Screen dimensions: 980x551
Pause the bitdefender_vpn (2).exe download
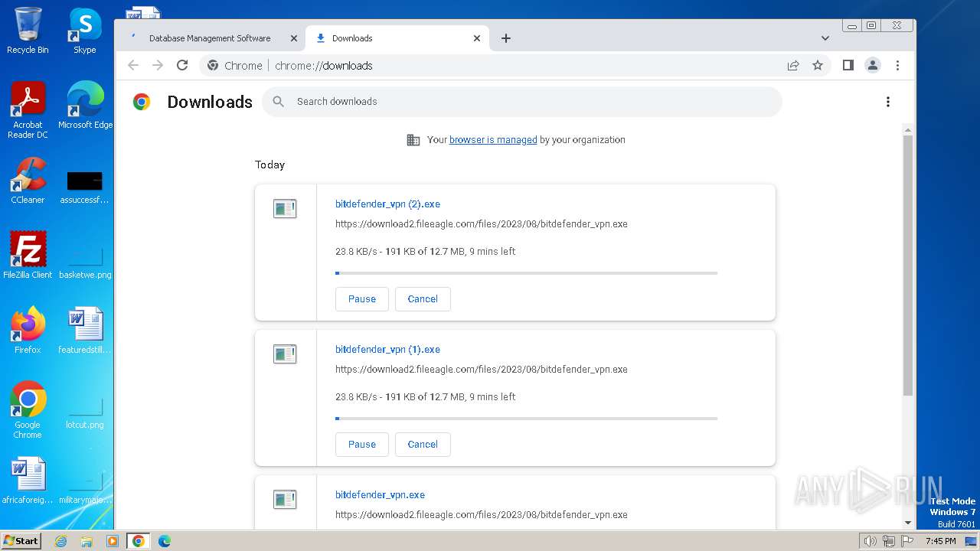coord(362,299)
